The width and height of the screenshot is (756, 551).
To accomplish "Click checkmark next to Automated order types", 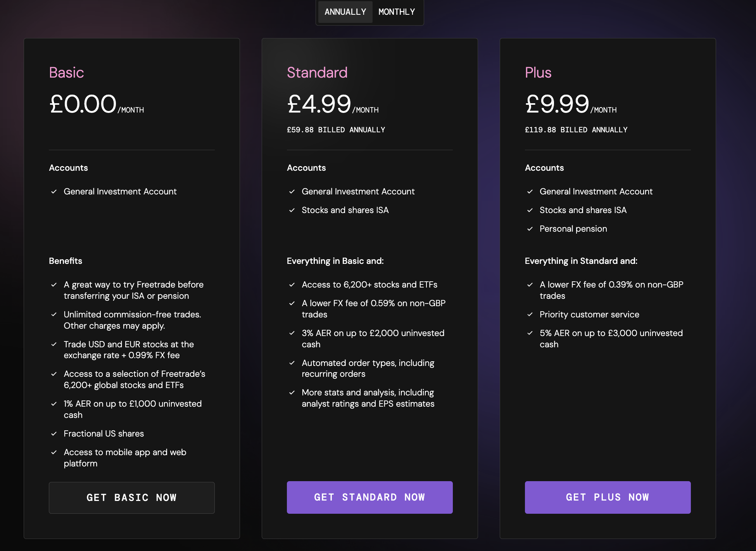I will pyautogui.click(x=292, y=363).
